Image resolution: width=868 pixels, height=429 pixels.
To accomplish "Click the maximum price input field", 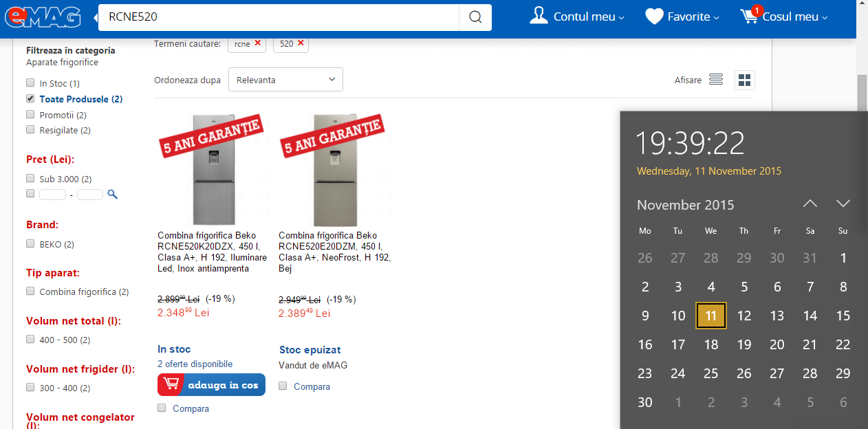I will (90, 195).
